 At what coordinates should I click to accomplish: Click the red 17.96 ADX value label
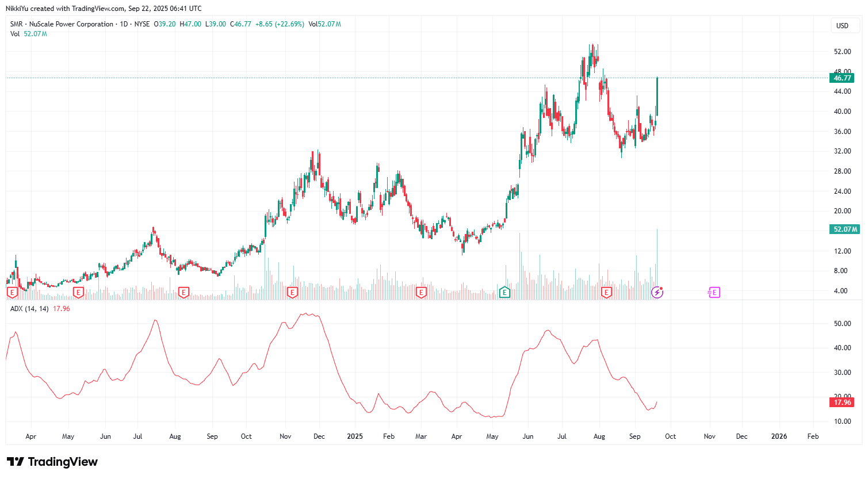point(842,403)
